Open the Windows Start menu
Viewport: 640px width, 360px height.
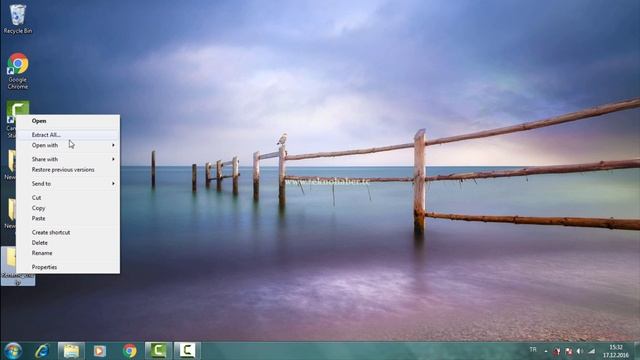[13, 351]
